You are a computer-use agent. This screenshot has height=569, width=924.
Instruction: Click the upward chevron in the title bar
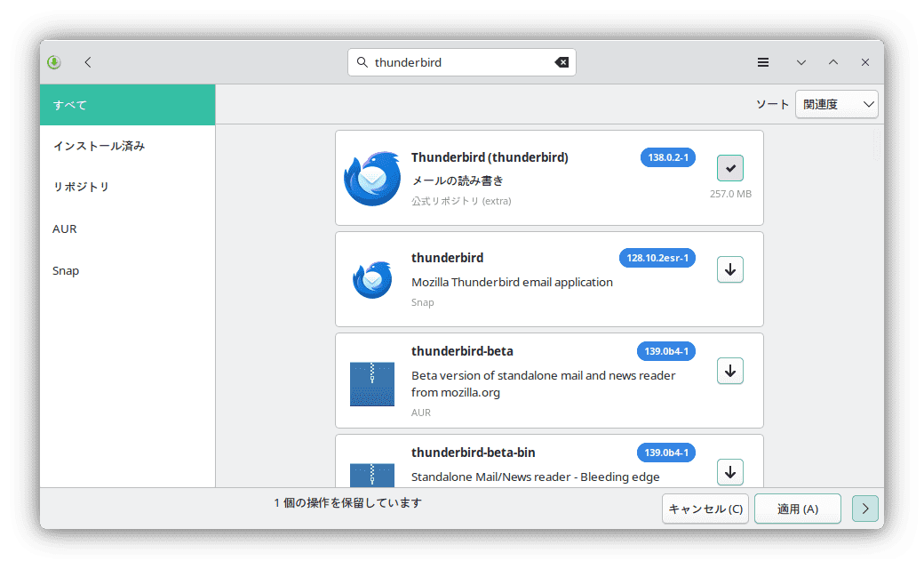click(833, 62)
